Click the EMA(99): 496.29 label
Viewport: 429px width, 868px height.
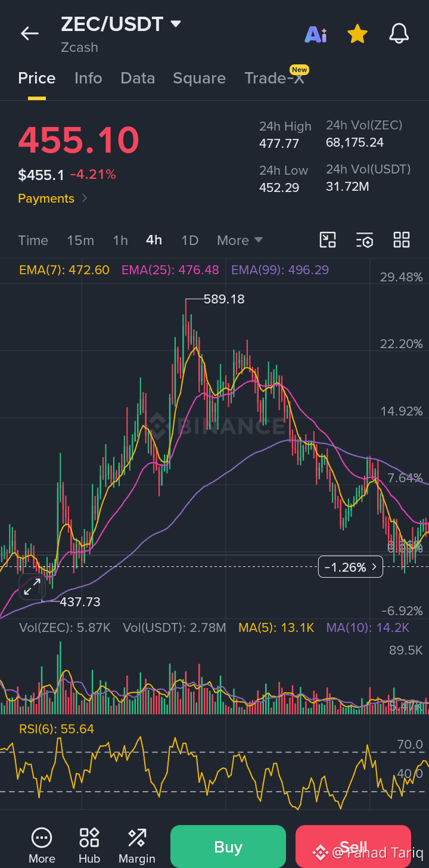[x=280, y=270]
